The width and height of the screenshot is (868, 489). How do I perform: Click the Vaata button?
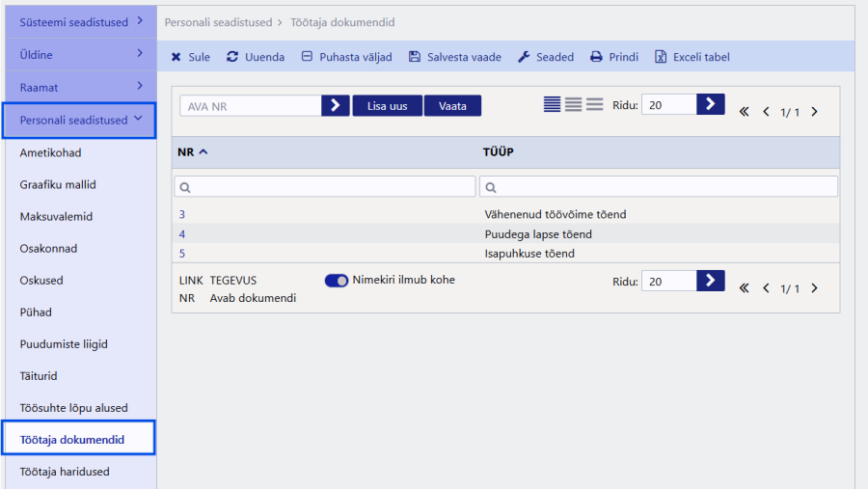[x=452, y=106]
